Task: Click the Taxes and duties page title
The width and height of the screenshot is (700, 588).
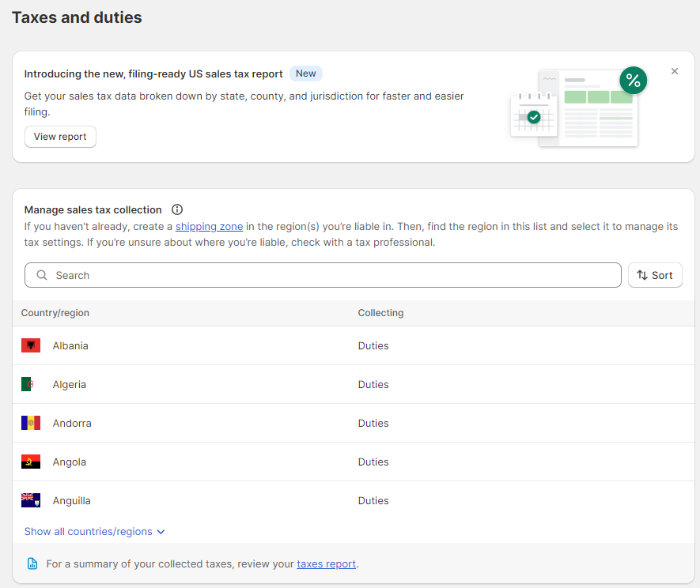Action: pyautogui.click(x=77, y=17)
